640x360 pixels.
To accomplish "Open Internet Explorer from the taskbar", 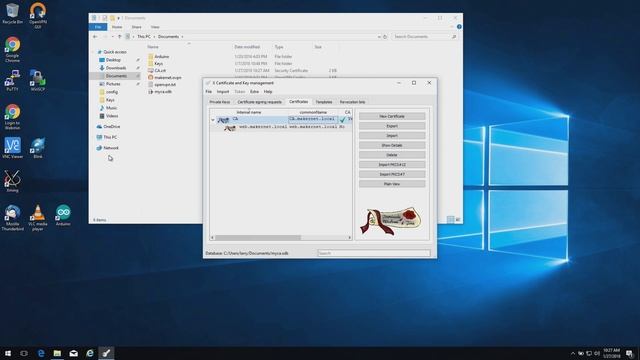I will [90, 353].
